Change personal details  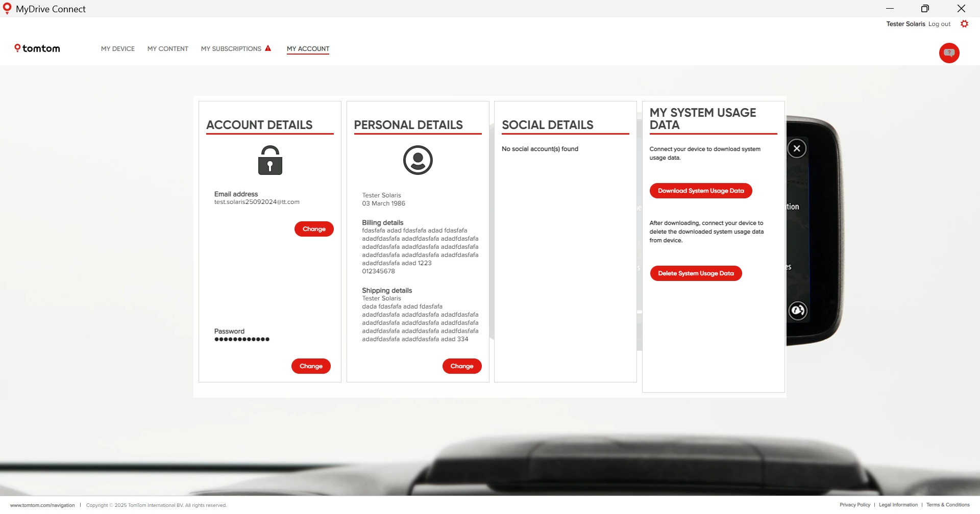tap(462, 366)
